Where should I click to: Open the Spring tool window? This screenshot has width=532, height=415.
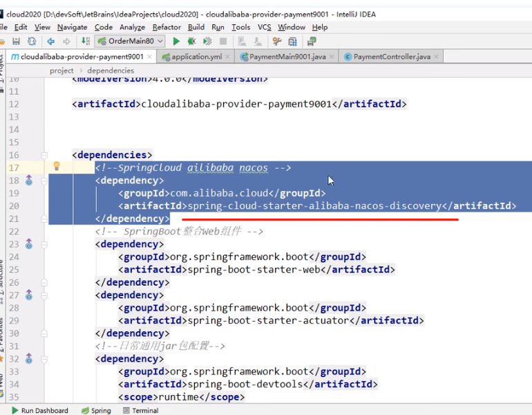tap(96, 411)
